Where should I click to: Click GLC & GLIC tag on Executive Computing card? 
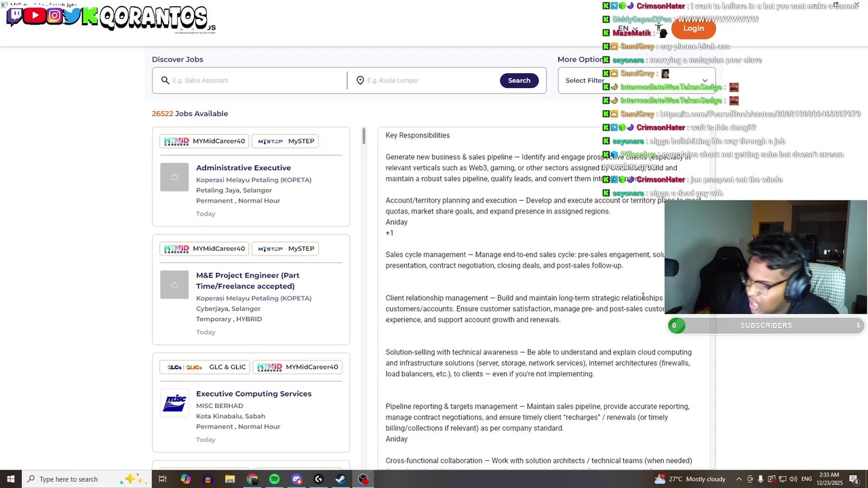[x=205, y=367]
